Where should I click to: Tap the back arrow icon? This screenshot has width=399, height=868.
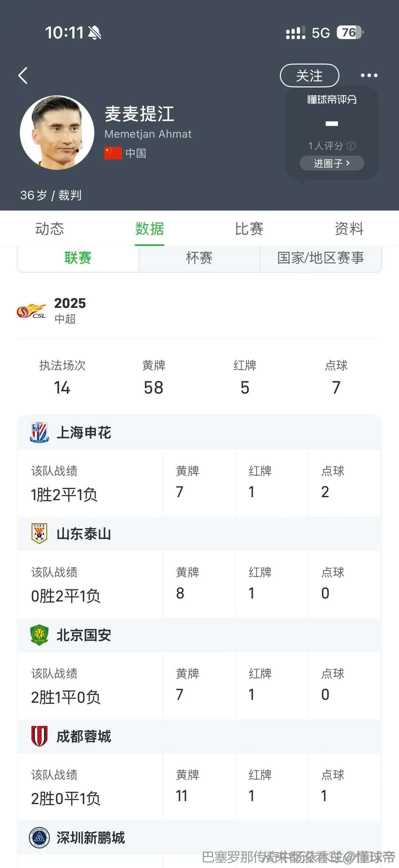23,75
